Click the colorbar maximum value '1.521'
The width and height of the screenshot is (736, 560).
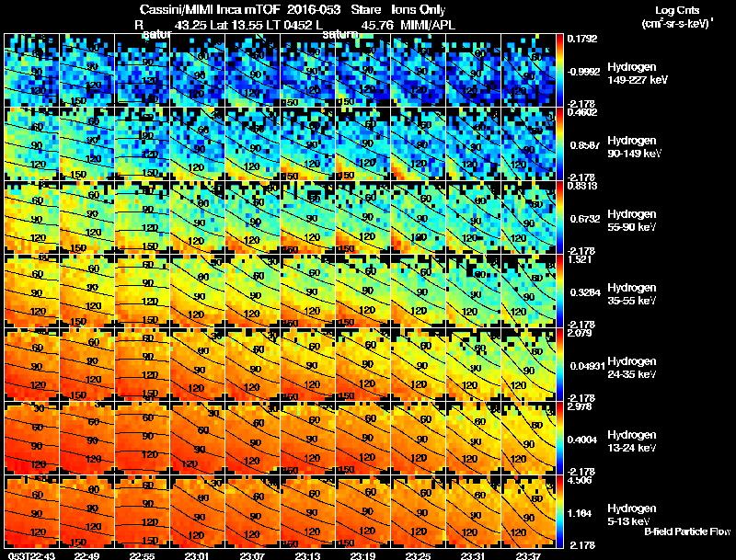(x=580, y=259)
